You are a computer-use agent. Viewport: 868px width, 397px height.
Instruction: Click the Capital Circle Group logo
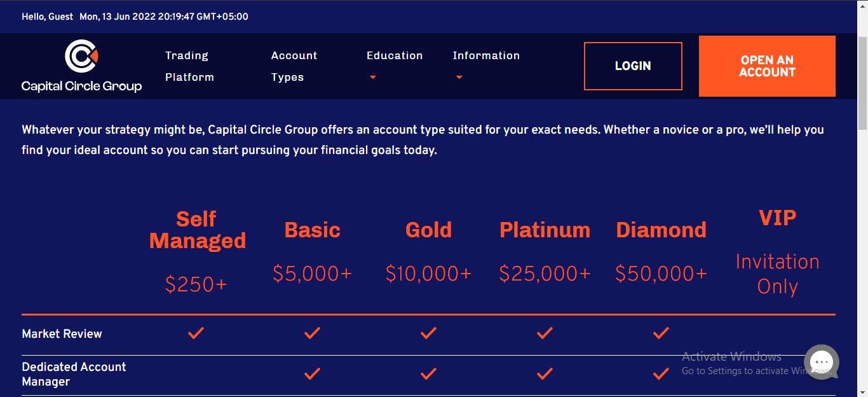81,66
